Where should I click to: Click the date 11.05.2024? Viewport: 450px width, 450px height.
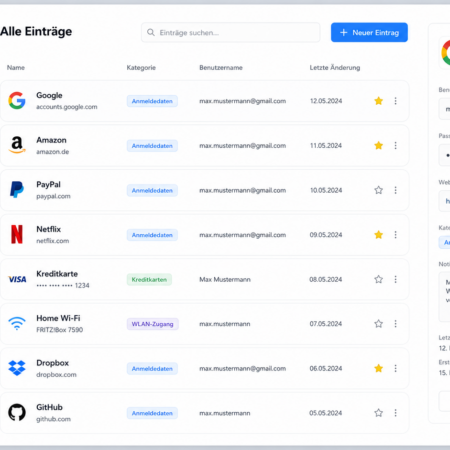(x=326, y=145)
